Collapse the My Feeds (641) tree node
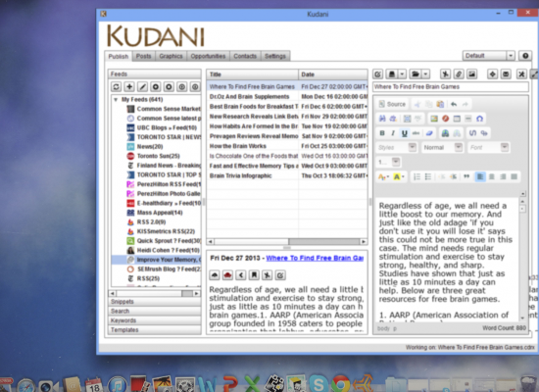539x392 pixels. [116, 100]
